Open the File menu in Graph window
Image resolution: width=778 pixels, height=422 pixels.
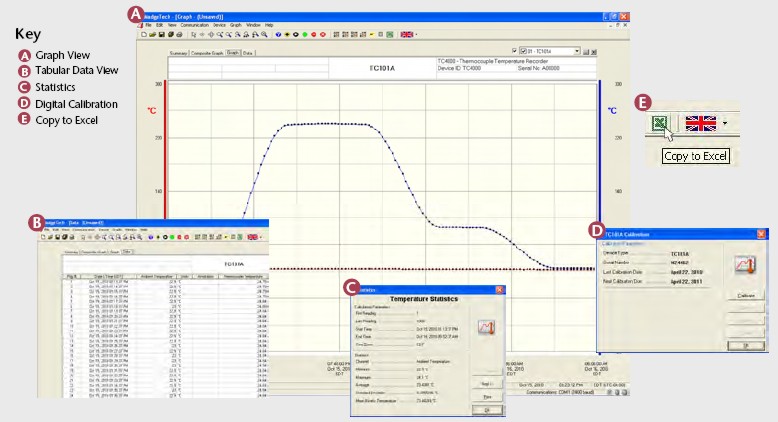pyautogui.click(x=148, y=25)
